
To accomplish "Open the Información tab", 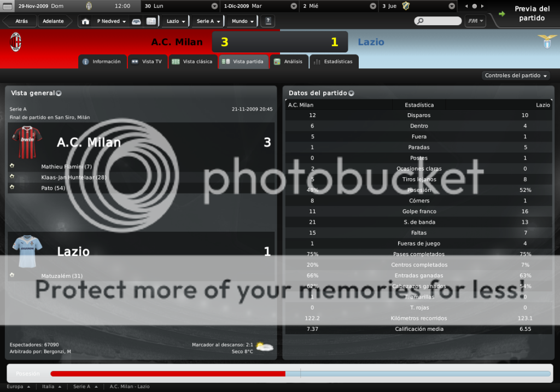I will pyautogui.click(x=102, y=61).
